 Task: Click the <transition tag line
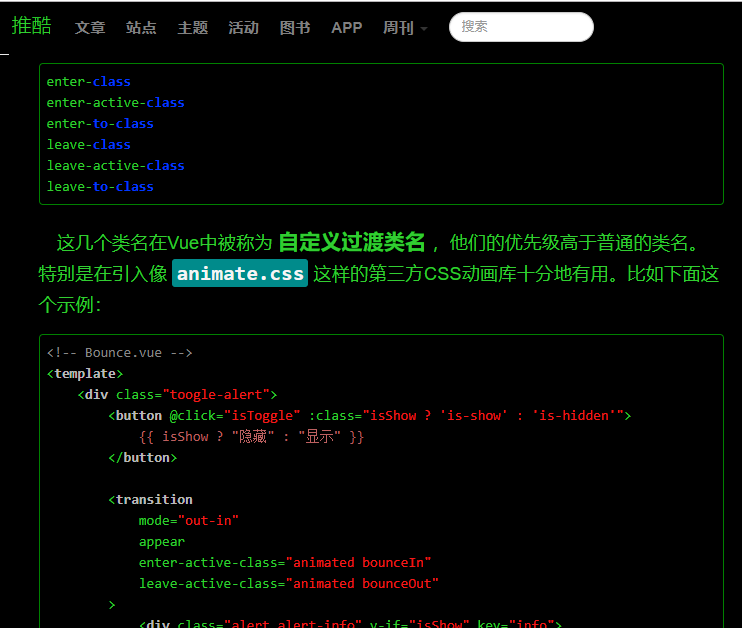150,500
